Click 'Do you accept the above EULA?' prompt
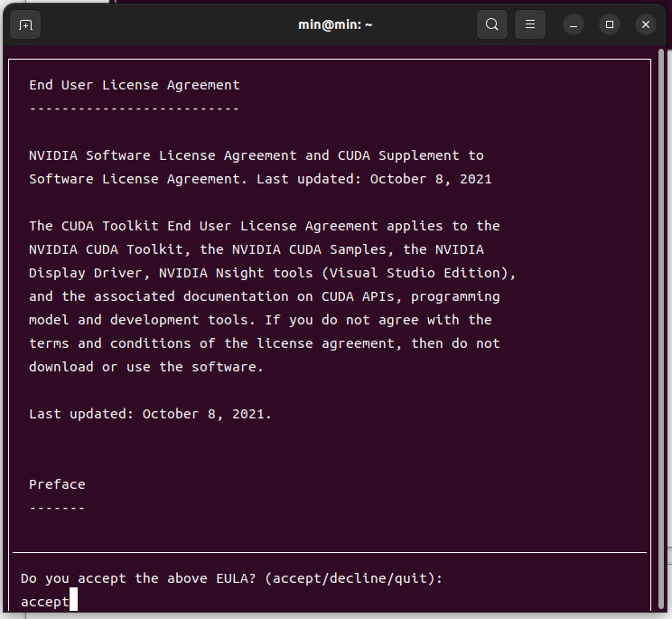The image size is (672, 619). 232,578
